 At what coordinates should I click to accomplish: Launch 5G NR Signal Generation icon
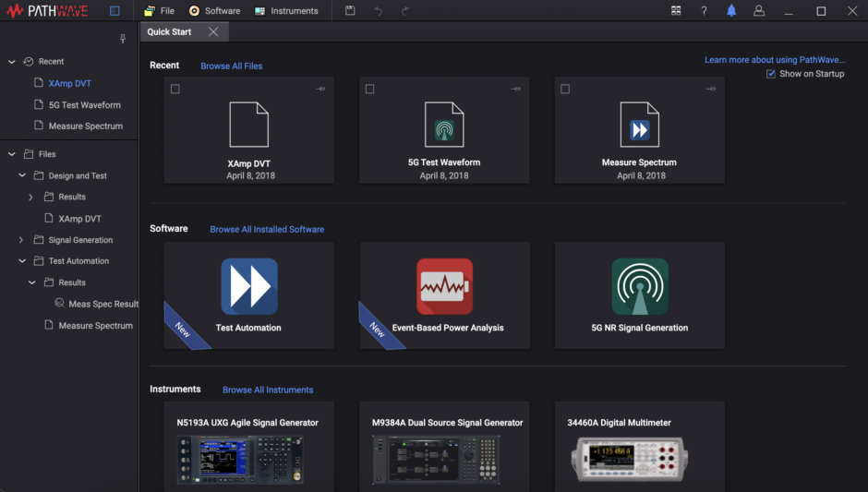pos(640,286)
